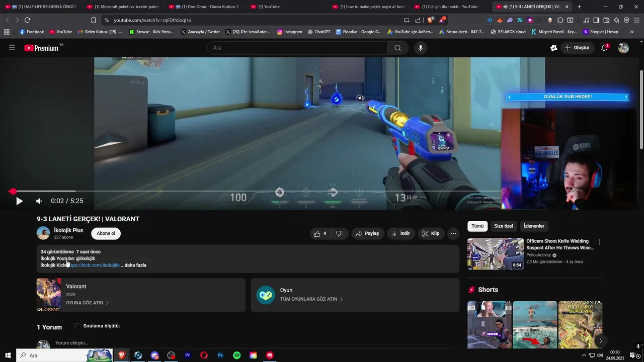Reload the page with browser refresh icon

click(x=28, y=20)
